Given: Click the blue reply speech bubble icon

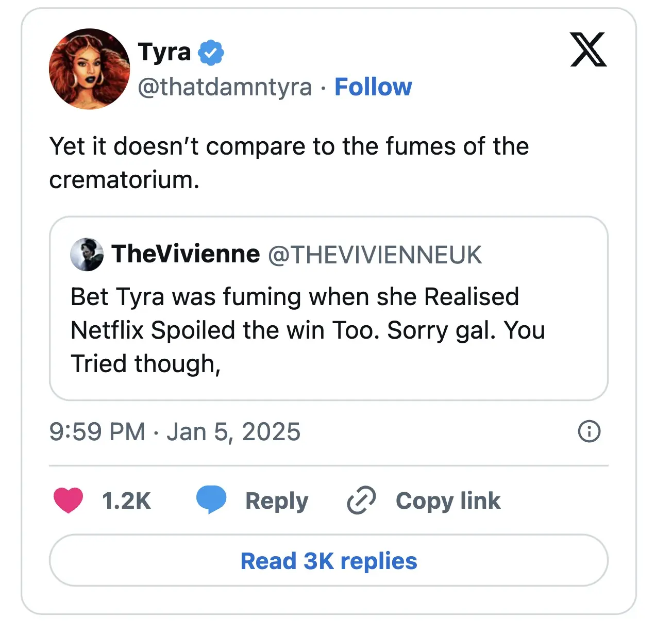Looking at the screenshot, I should [x=211, y=499].
